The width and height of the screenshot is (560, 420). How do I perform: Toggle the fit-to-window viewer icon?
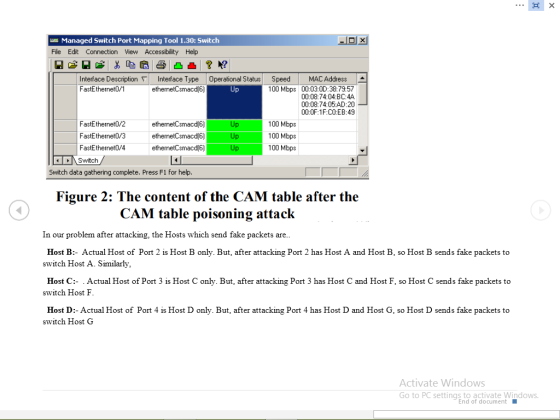pos(536,5)
